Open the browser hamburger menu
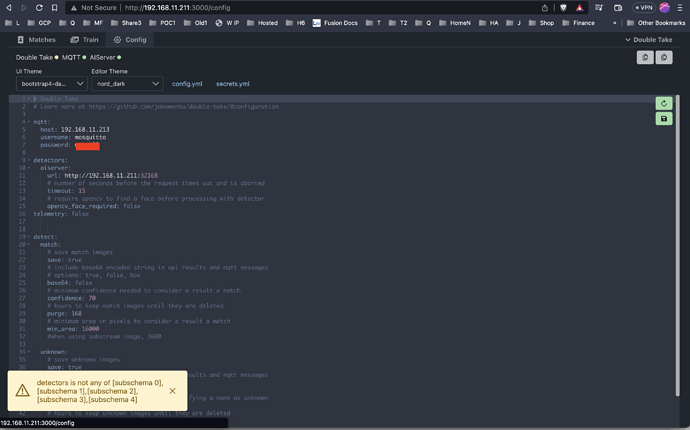Viewport: 690px width, 430px height. (x=680, y=7)
